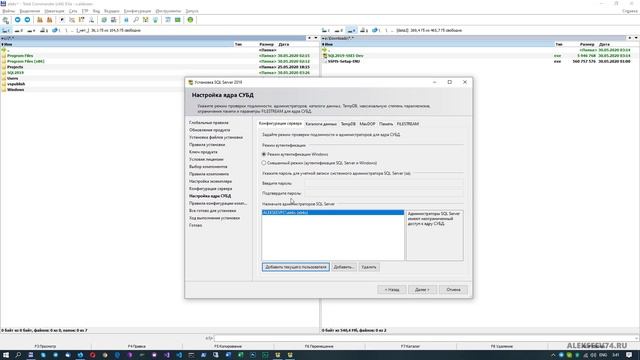
Task: Click the < Назад button
Action: (392, 289)
